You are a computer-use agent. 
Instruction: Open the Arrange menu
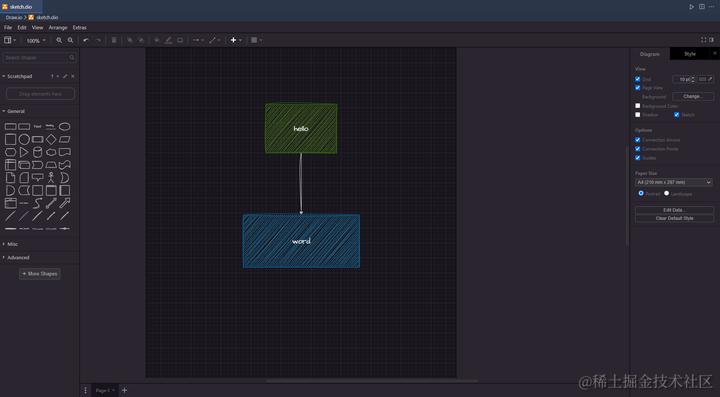58,28
